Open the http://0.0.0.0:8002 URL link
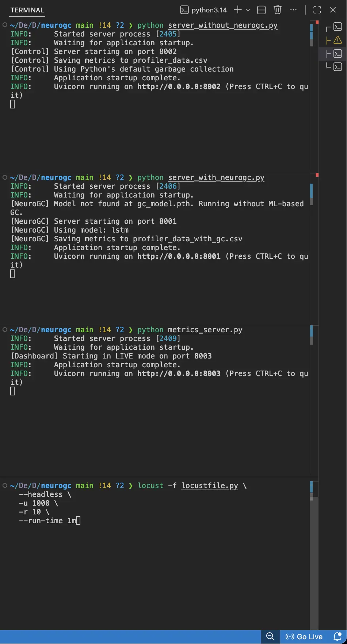 179,87
